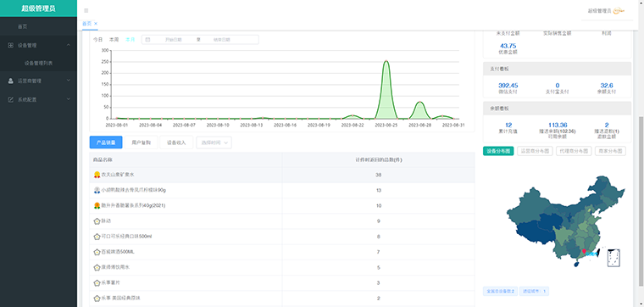This screenshot has height=307, width=644.
Task: Click the avatar logo beside 超级管理员
Action: (619, 11)
